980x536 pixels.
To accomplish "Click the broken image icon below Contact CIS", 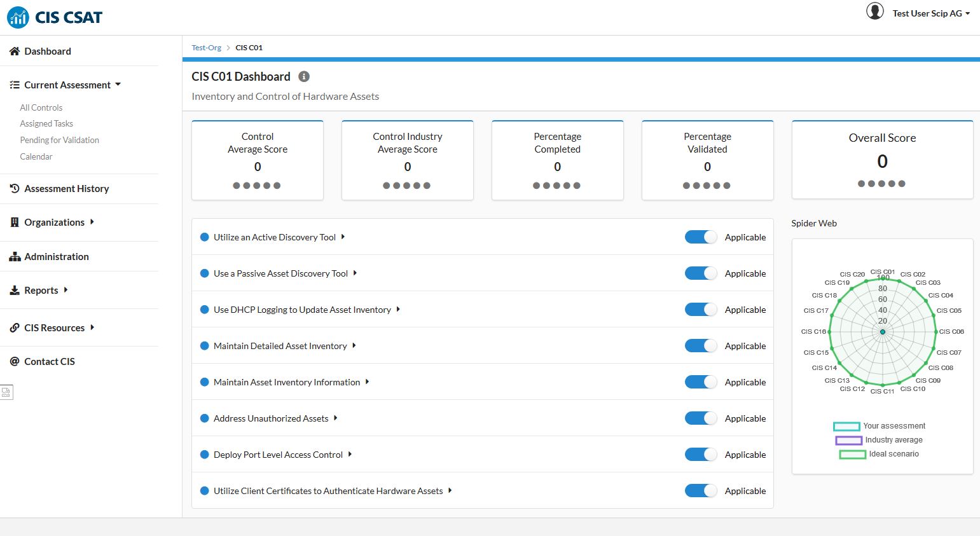I will coord(6,392).
